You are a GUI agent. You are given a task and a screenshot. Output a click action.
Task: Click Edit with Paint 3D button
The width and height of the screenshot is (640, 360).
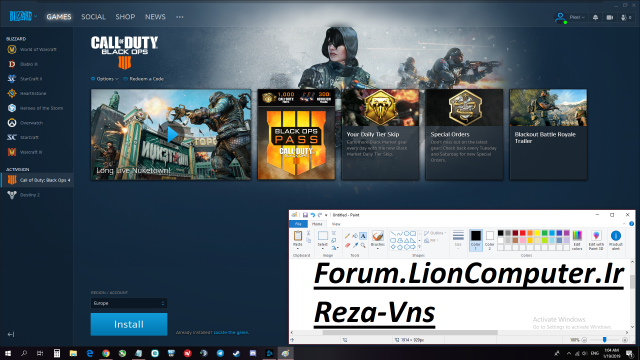[596, 240]
